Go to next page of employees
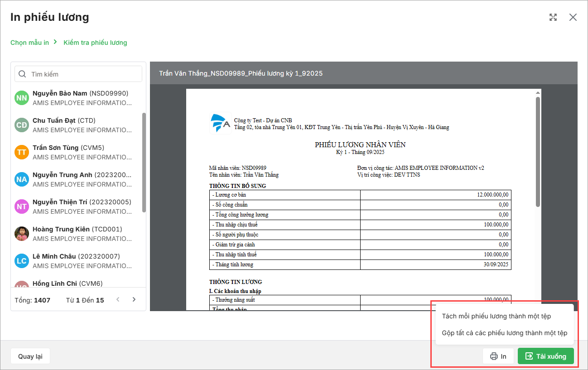 [x=134, y=299]
